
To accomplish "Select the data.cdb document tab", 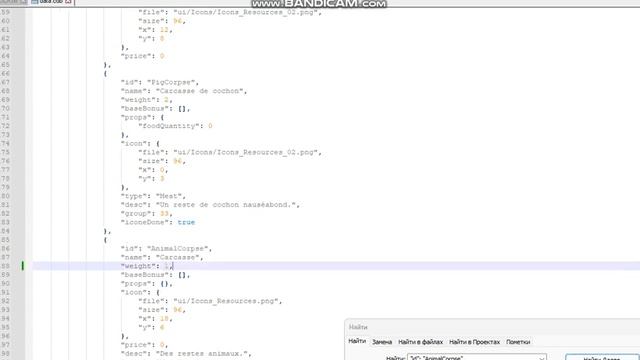I will pyautogui.click(x=52, y=2).
